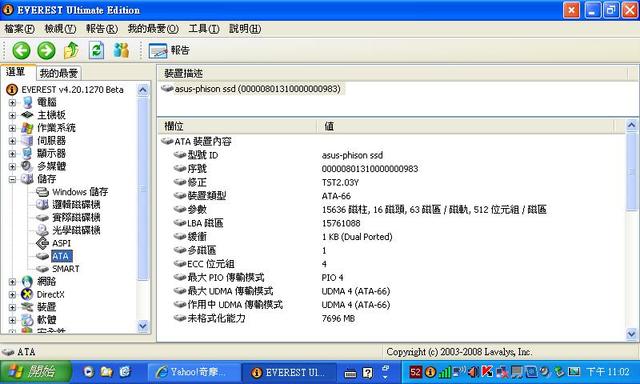Image resolution: width=640 pixels, height=384 pixels.
Task: Select the 裝置 devices icon
Action: tap(27, 307)
